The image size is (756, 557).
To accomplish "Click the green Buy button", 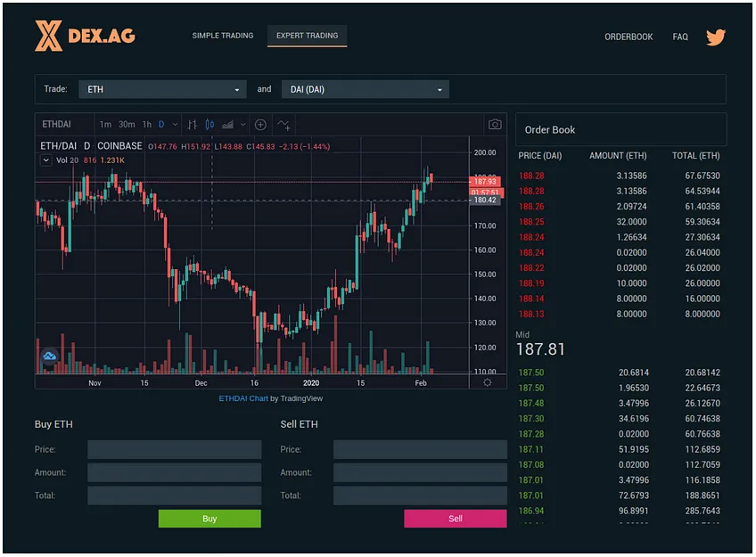I will click(210, 519).
